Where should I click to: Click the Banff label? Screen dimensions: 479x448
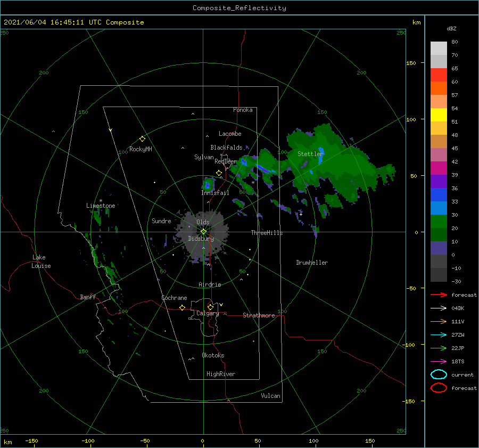[x=88, y=297]
